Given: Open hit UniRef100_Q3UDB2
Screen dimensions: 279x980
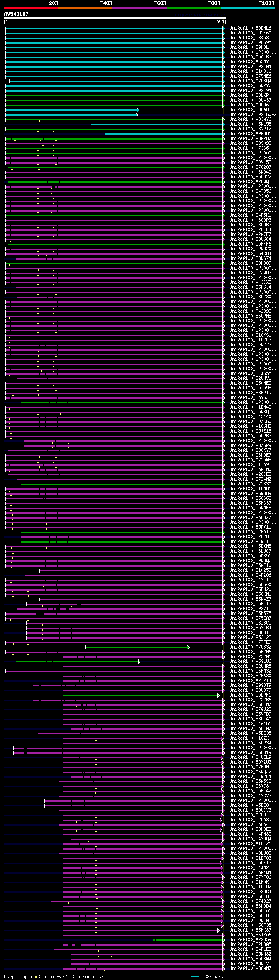Looking at the screenshot, I should [250, 225].
